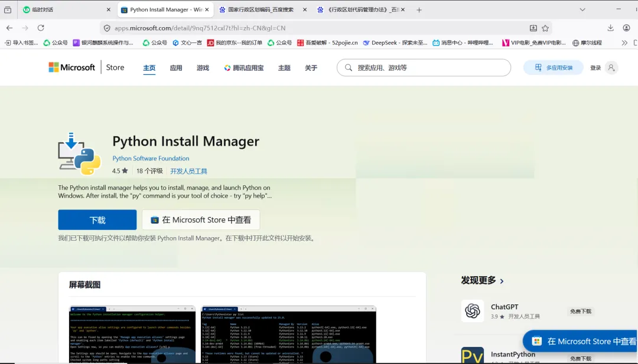Open a new tab with plus icon
This screenshot has height=364, width=638.
coord(419,10)
